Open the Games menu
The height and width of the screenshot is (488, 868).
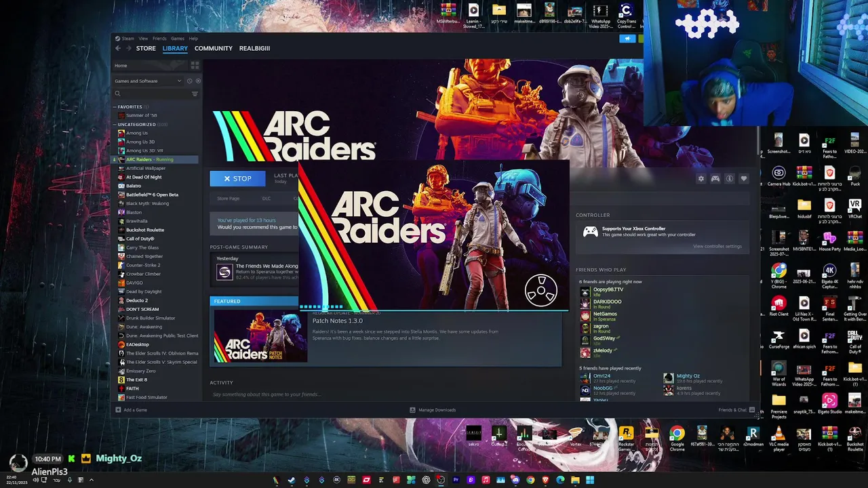point(178,39)
